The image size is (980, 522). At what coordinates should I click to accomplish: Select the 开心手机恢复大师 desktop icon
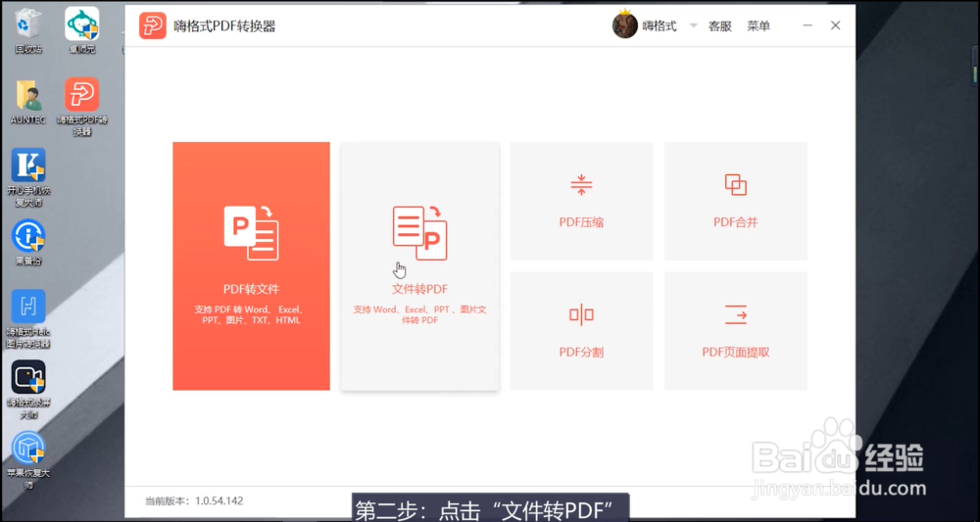28,178
